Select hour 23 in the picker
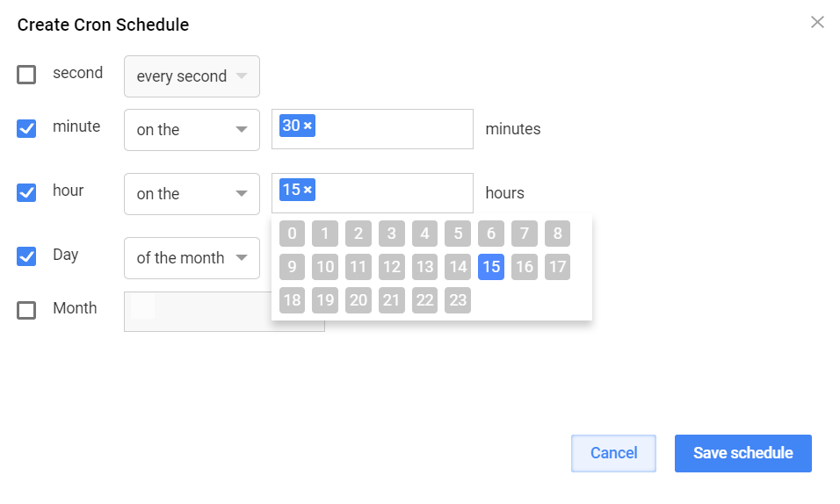The image size is (840, 504). [x=458, y=300]
